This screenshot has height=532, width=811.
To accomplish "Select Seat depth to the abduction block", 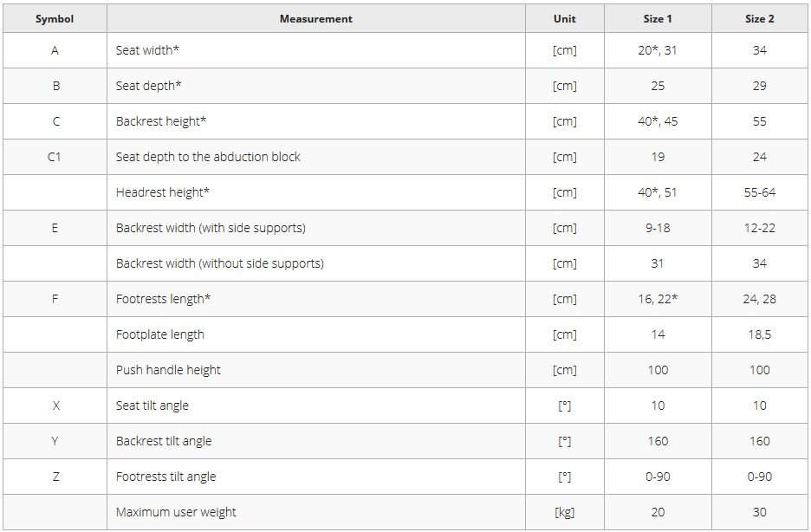I will point(208,157).
